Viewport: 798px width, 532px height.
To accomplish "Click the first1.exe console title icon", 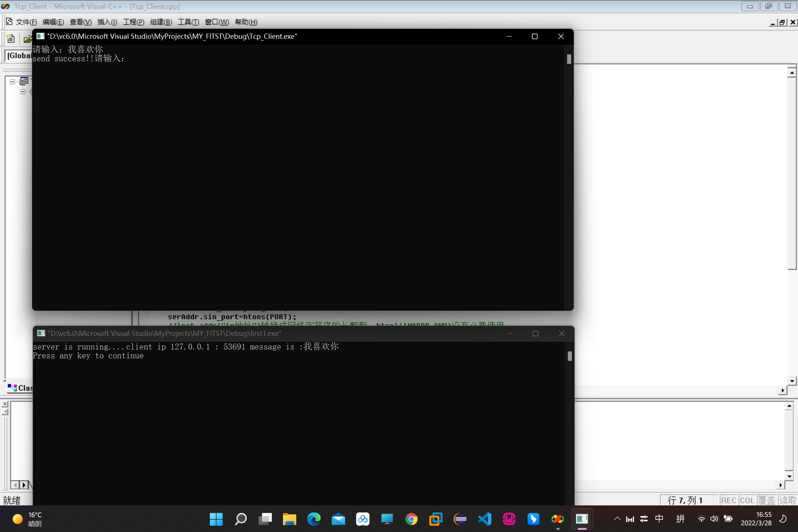I will [41, 333].
